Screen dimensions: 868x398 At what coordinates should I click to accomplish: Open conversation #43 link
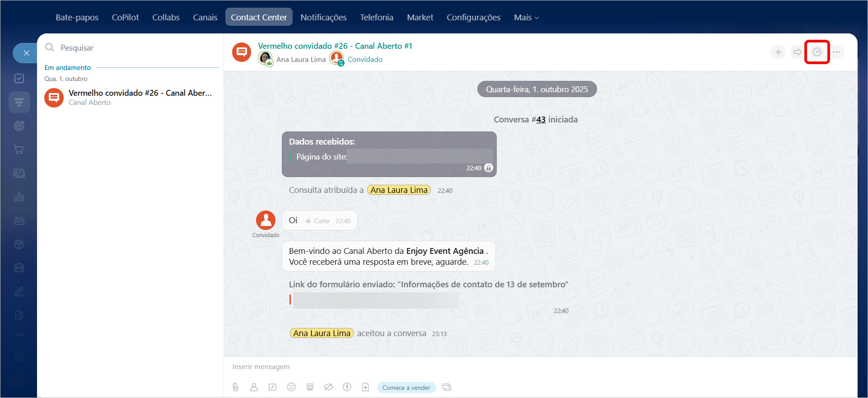541,120
